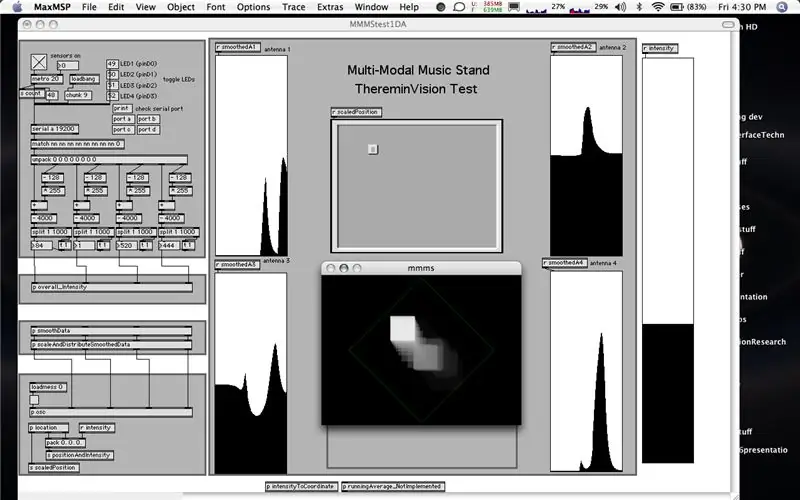Open the Extras menu
The height and width of the screenshot is (500, 800).
(330, 7)
